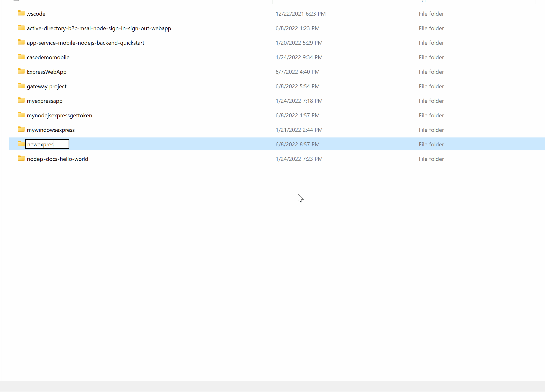Select the nodejs-docs-hello-world folder name

57,159
